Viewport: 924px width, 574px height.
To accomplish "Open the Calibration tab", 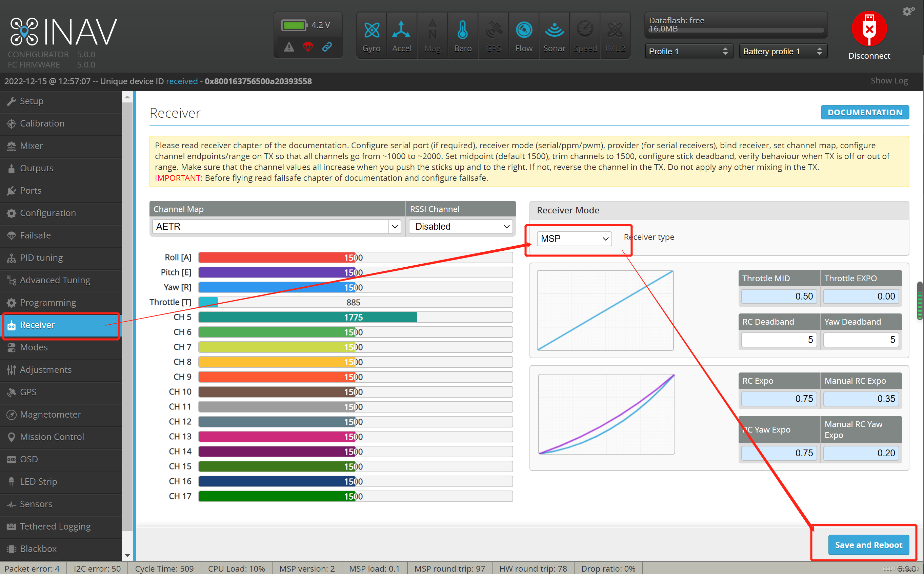I will (x=61, y=123).
